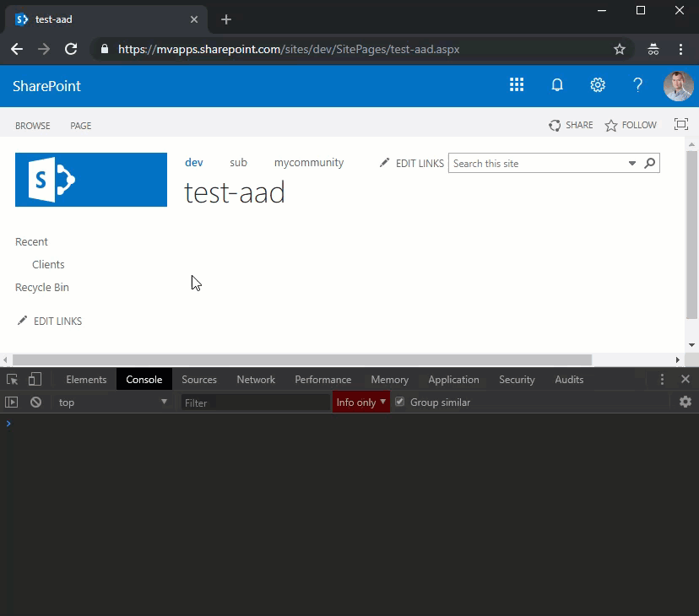The height and width of the screenshot is (616, 699).
Task: Show the console sidebar
Action: point(12,403)
